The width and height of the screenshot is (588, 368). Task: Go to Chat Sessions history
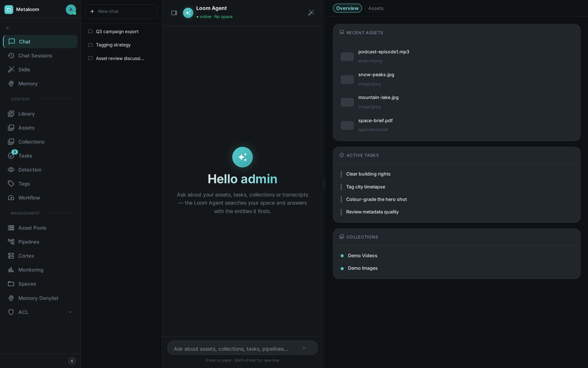click(40, 56)
